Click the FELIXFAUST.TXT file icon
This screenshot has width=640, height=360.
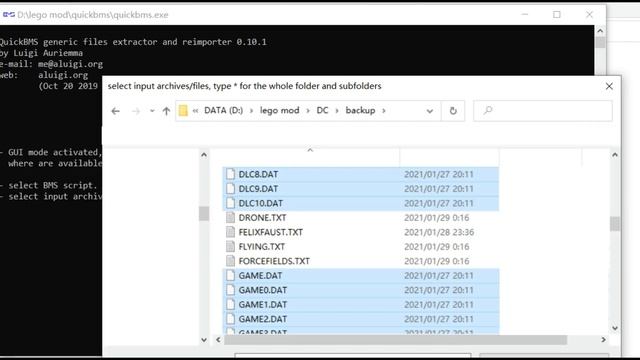click(x=231, y=232)
